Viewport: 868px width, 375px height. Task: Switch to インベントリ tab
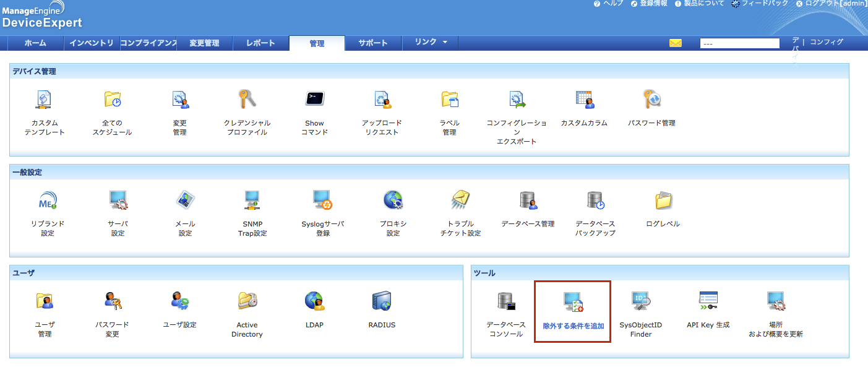[92, 43]
